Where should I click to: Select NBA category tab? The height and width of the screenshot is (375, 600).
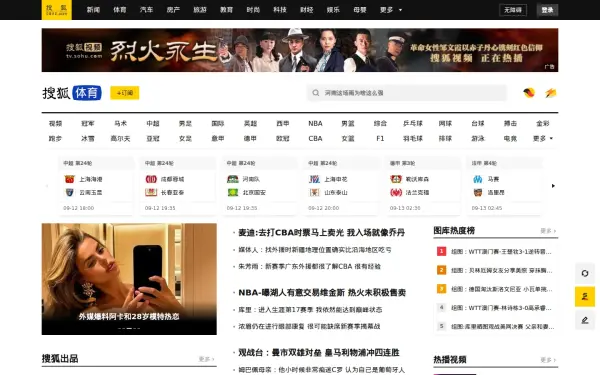315,124
